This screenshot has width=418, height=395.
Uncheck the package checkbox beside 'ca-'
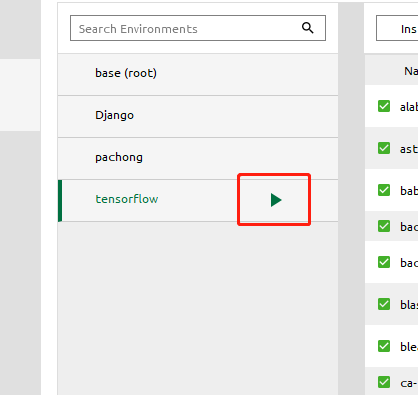point(384,382)
